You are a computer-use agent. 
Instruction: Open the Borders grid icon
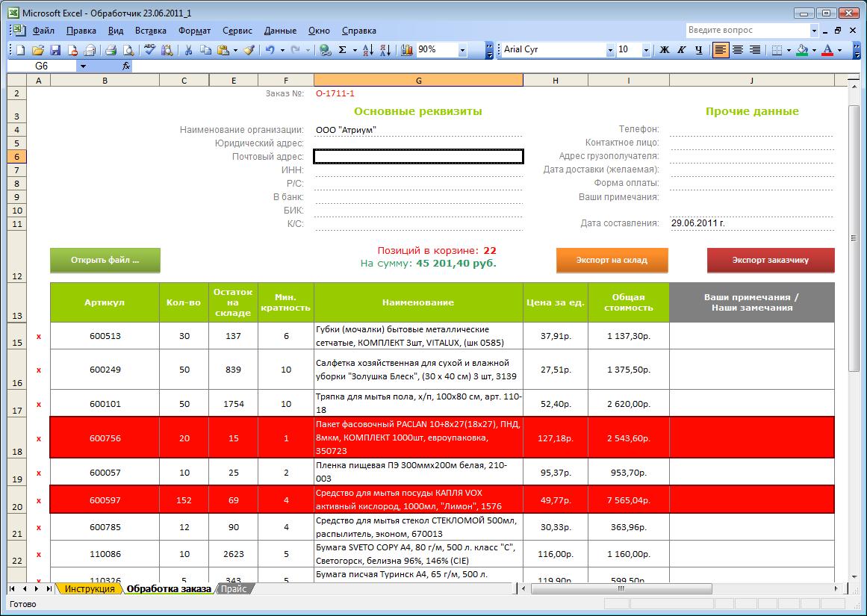(777, 50)
